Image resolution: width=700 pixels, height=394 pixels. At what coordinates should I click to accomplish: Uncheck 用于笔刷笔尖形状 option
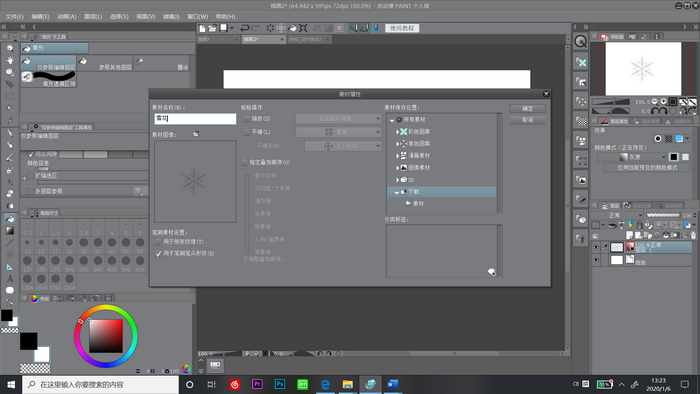158,253
